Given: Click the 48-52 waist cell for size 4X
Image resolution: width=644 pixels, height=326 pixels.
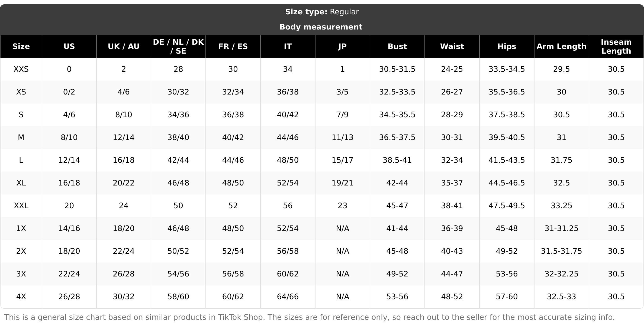Looking at the screenshot, I should tap(452, 296).
